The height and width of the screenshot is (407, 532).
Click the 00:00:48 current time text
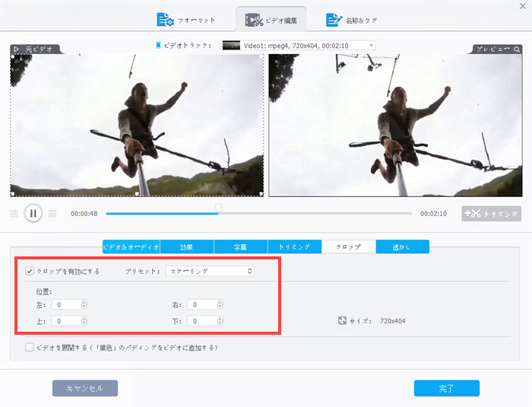pyautogui.click(x=84, y=214)
